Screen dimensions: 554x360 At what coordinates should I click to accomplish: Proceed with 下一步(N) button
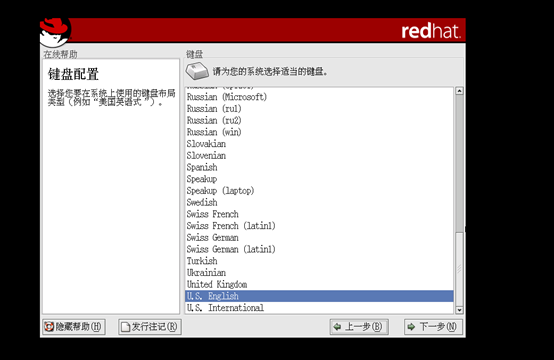(x=433, y=327)
